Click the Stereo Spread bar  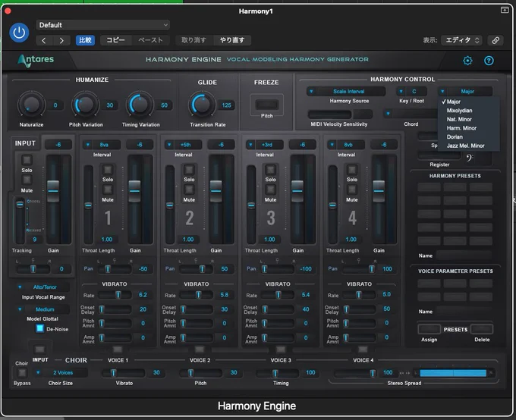pos(453,373)
